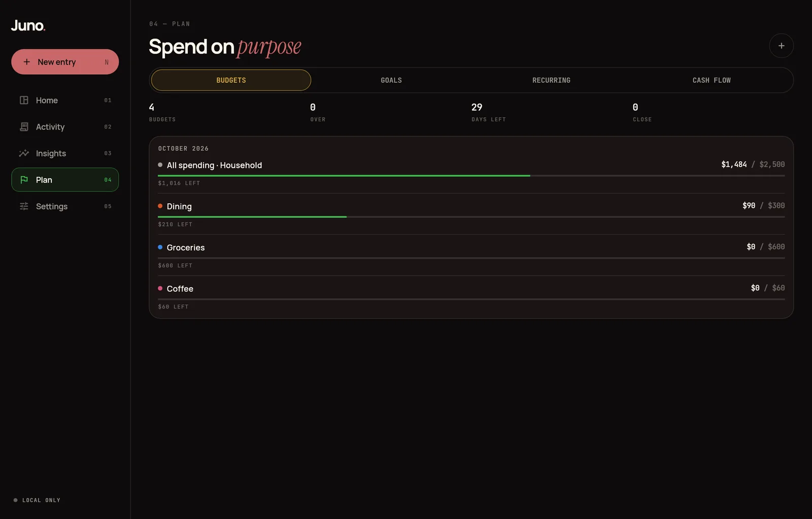Click the Groceries budget progress bar

(x=471, y=258)
